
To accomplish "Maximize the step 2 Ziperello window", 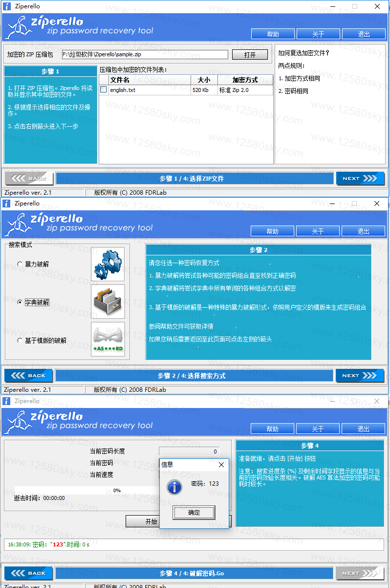I will tap(355, 204).
